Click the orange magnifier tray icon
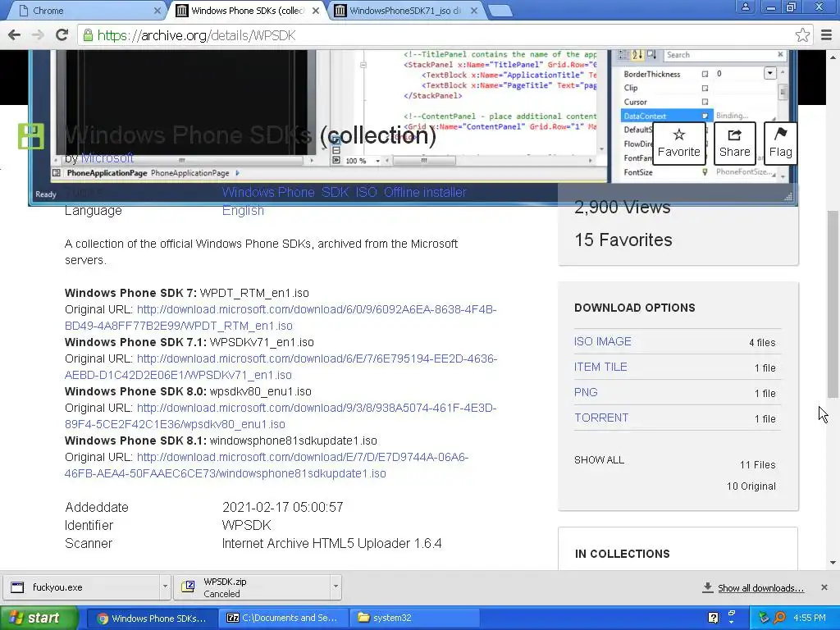Screen dimensions: 840x630 (x=779, y=618)
